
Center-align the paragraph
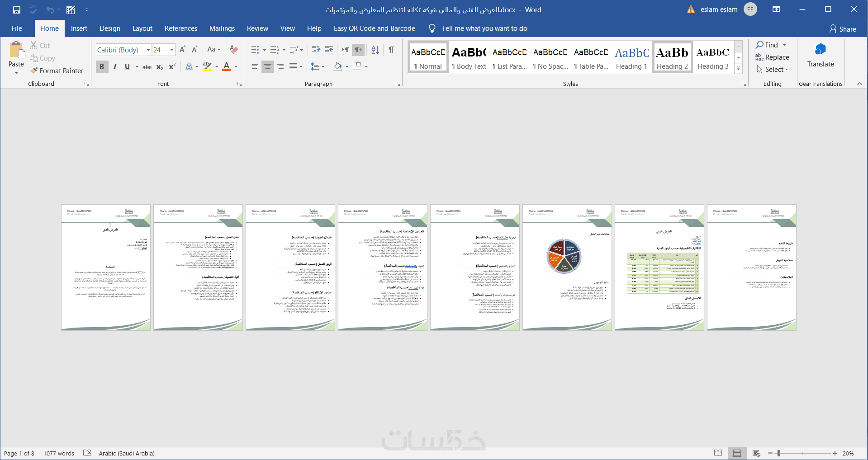pos(268,67)
